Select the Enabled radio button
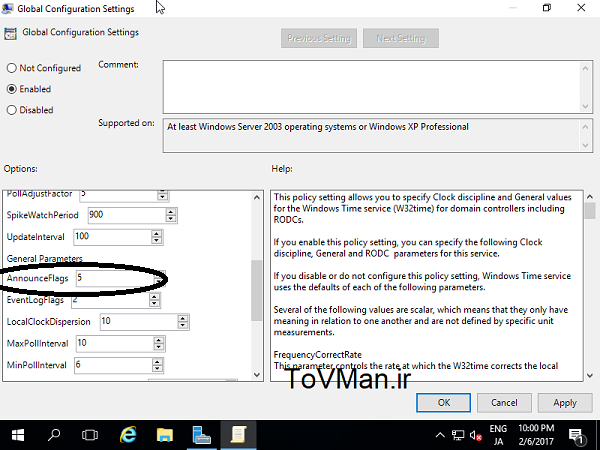The image size is (600, 450). 11,89
